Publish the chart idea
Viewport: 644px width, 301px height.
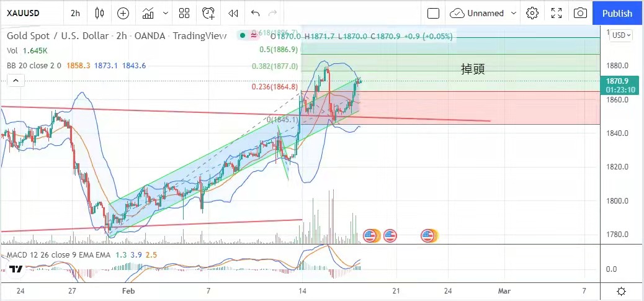(x=617, y=13)
